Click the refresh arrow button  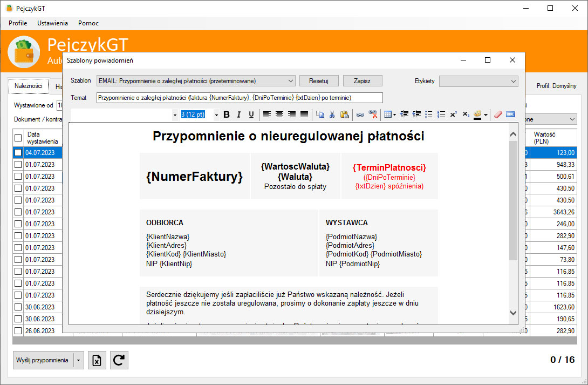pos(119,360)
